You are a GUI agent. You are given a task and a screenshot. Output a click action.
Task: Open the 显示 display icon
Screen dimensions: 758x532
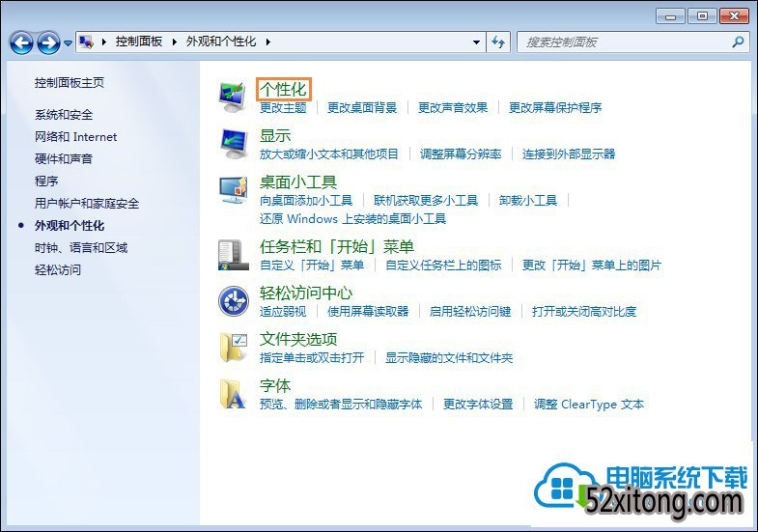pyautogui.click(x=234, y=144)
